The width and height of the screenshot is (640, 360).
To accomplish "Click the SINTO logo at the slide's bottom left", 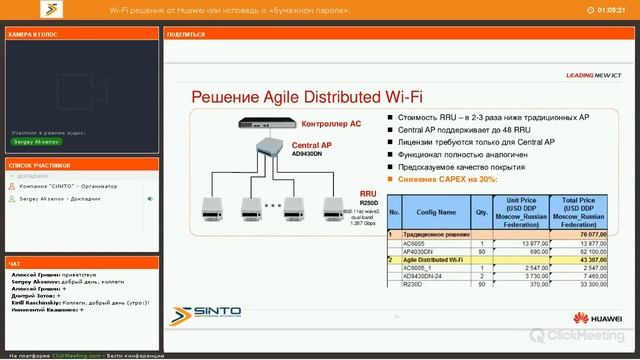I will click(205, 316).
